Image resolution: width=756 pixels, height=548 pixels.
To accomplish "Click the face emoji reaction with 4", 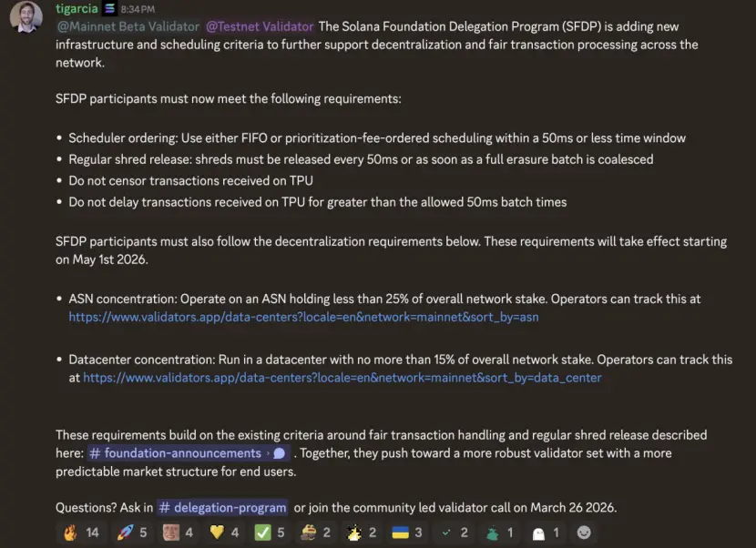I will pyautogui.click(x=177, y=532).
